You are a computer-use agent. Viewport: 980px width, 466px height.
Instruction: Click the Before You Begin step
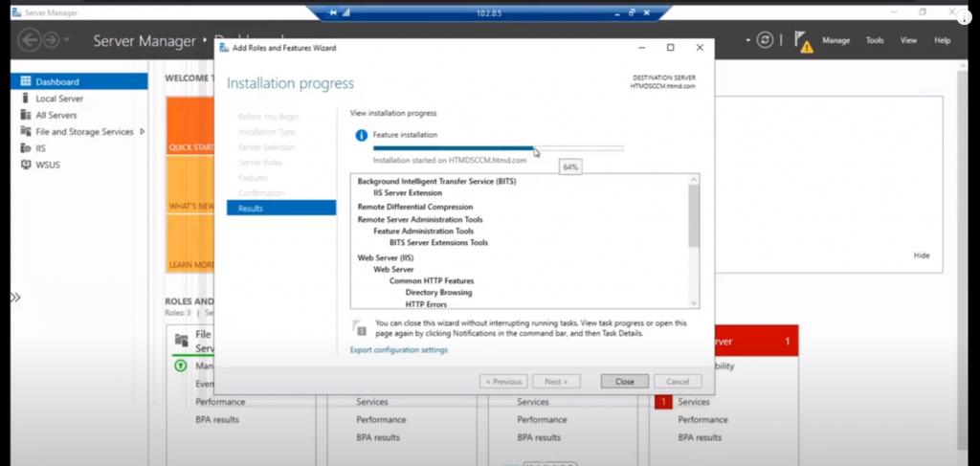tap(269, 116)
